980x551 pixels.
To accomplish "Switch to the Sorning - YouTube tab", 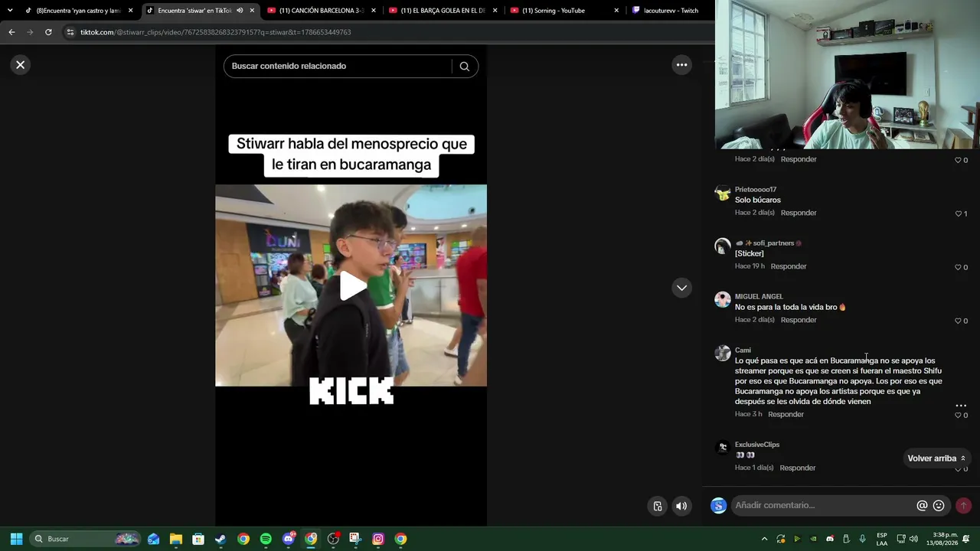I will coord(564,11).
